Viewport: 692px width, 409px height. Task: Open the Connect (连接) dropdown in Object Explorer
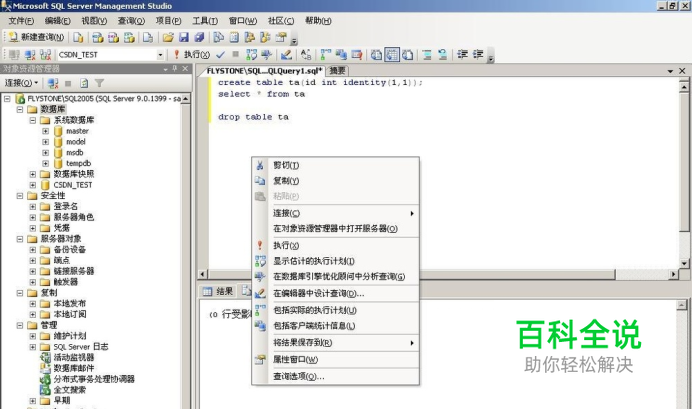(x=21, y=83)
